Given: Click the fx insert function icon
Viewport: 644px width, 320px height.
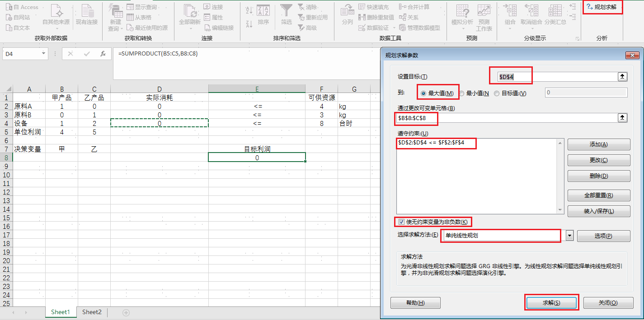Looking at the screenshot, I should pyautogui.click(x=103, y=54).
